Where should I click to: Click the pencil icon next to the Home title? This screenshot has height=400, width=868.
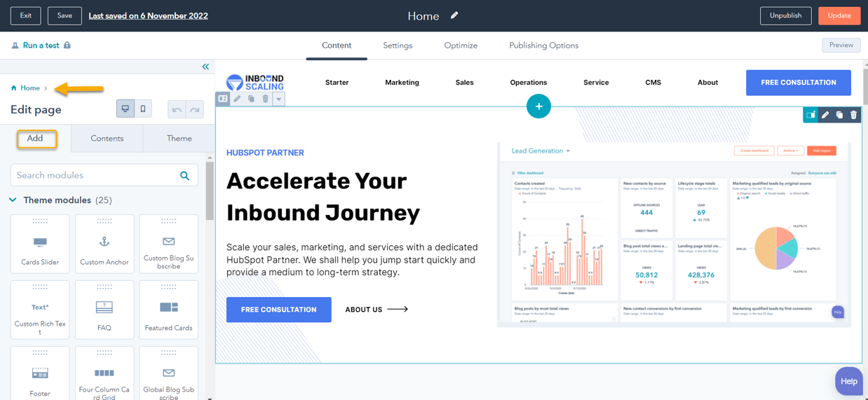[454, 15]
